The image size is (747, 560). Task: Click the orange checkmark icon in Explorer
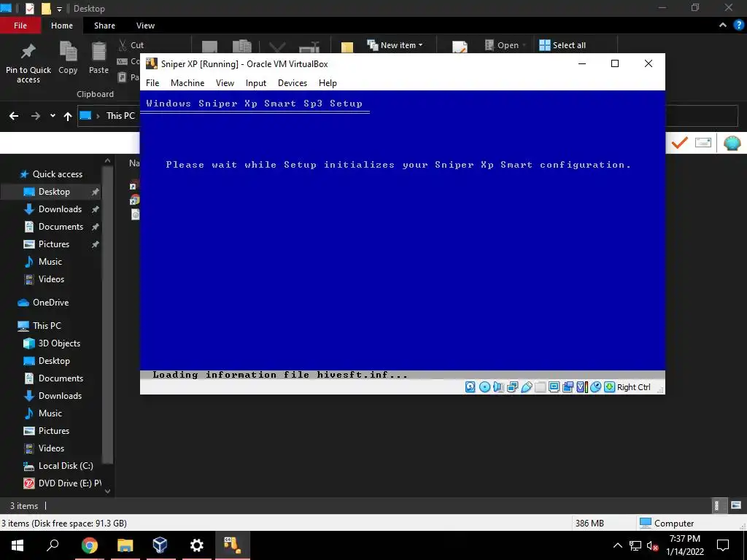tap(680, 142)
